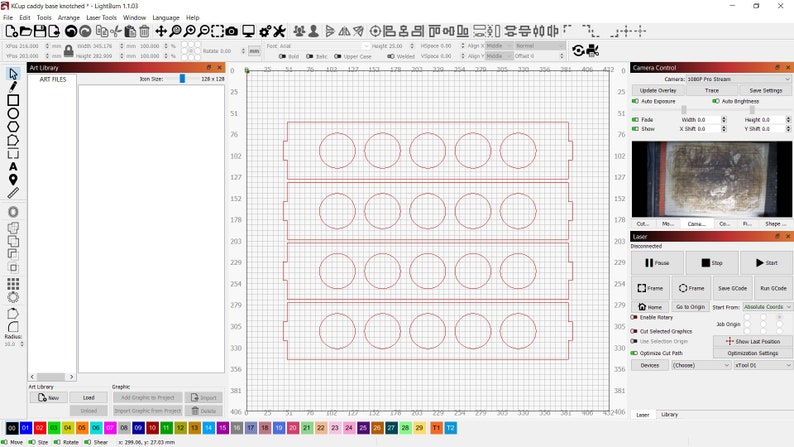Click the Trace button
The height and width of the screenshot is (447, 794).
[x=711, y=90]
